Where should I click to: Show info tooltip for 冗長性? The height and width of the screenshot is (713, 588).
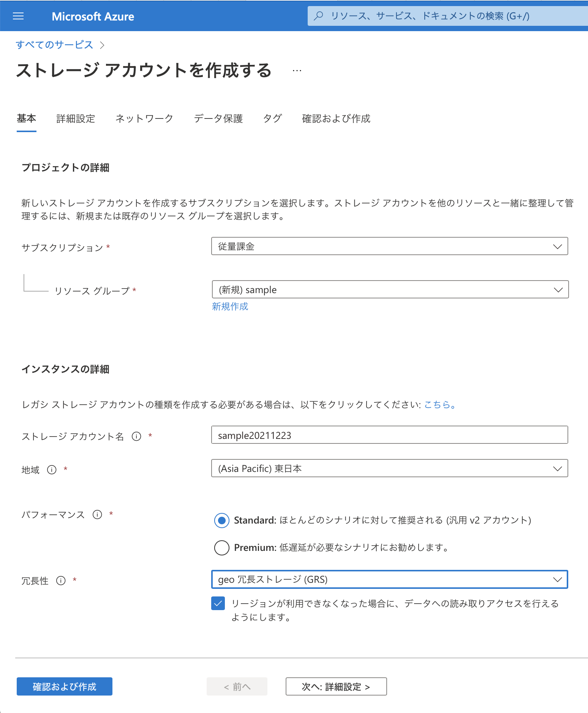(60, 580)
